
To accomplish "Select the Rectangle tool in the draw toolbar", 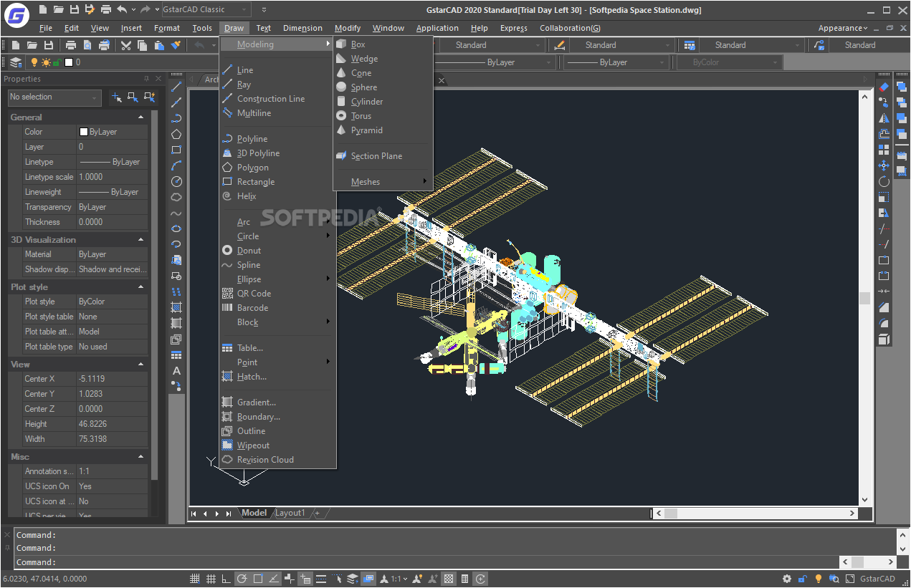I will point(176,150).
